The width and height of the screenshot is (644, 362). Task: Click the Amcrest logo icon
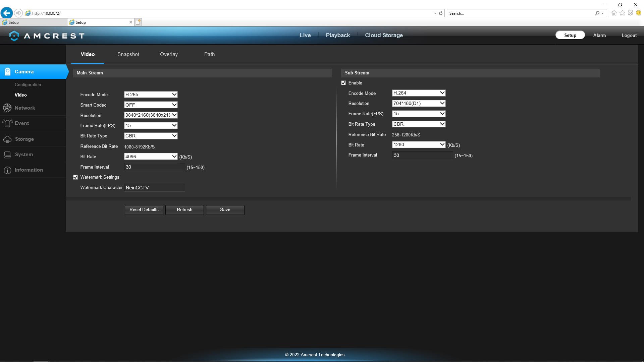tap(14, 36)
